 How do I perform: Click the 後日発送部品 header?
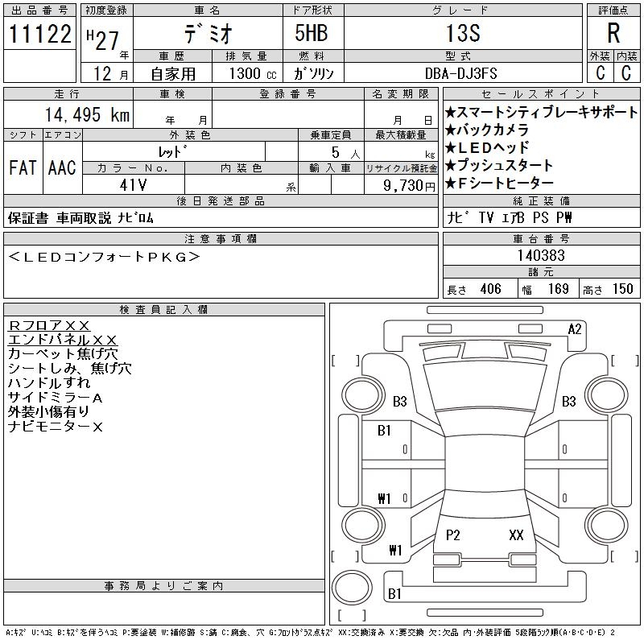point(221,200)
